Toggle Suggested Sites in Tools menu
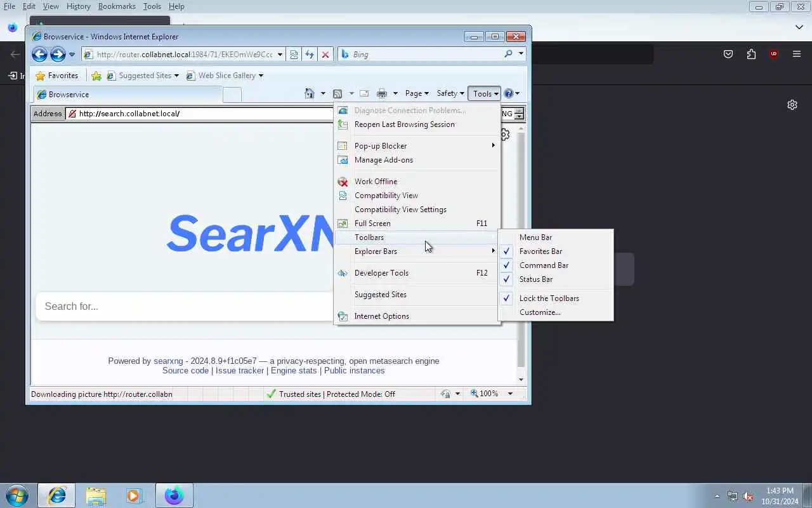 pyautogui.click(x=417, y=295)
